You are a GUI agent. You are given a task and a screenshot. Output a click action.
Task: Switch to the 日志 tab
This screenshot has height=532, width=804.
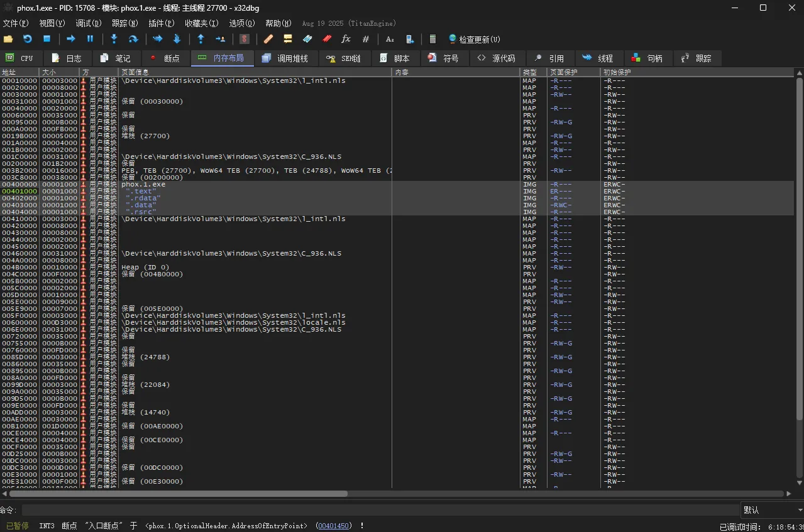click(67, 58)
